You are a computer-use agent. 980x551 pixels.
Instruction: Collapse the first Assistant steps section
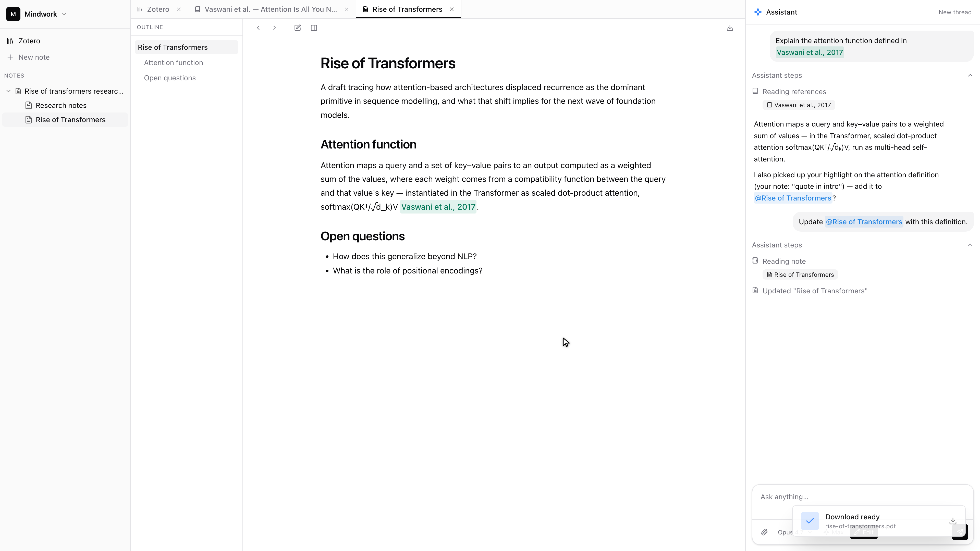point(970,75)
